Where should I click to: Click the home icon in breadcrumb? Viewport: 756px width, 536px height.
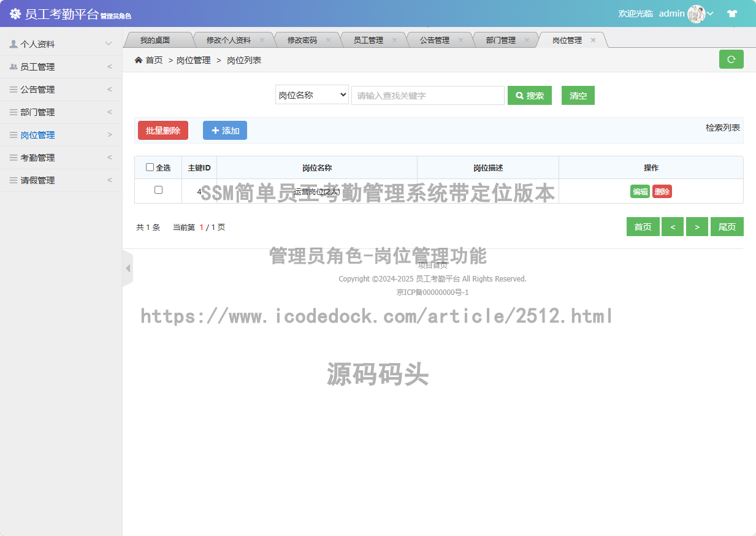(x=139, y=60)
